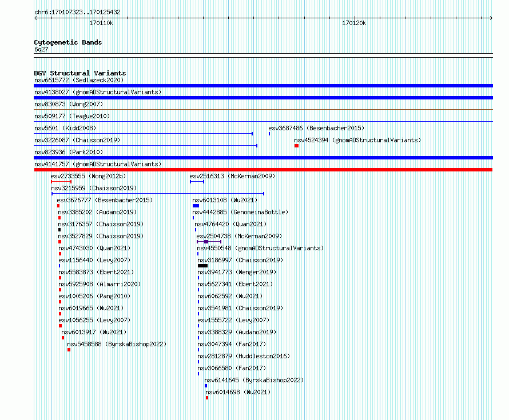This screenshot has width=509, height=420.
Task: Click the blue nsv6141645 variant block
Action: tap(206, 386)
